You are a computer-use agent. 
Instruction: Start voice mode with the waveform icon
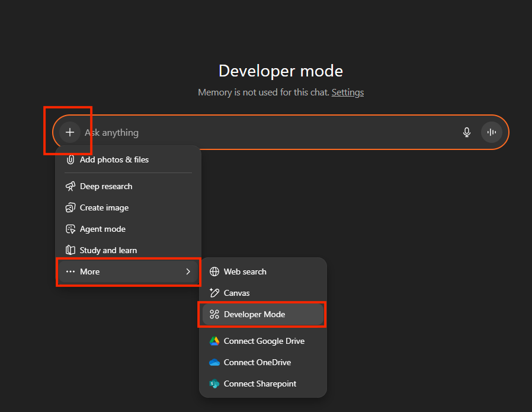click(x=491, y=132)
